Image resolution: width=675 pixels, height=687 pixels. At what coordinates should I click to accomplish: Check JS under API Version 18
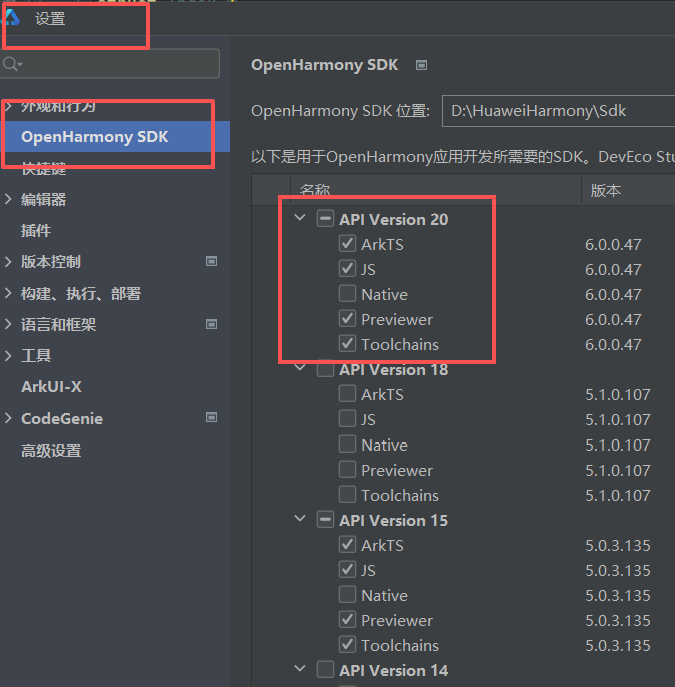(x=347, y=419)
